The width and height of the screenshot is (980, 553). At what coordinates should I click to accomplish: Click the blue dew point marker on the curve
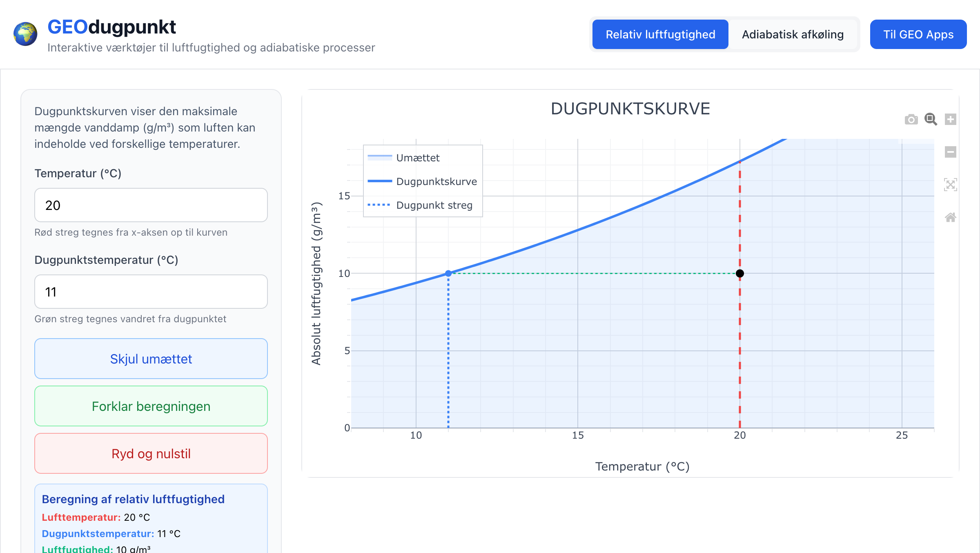448,273
